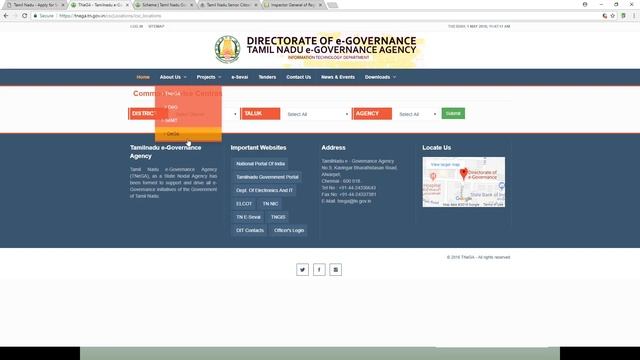Open the Twitter social icon
The height and width of the screenshot is (360, 640).
click(302, 269)
